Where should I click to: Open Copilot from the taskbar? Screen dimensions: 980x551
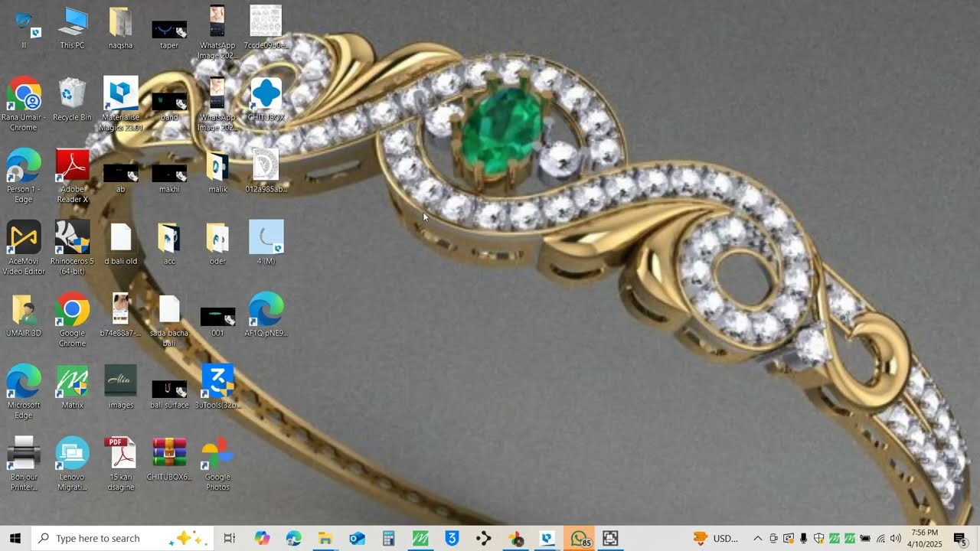coord(262,538)
